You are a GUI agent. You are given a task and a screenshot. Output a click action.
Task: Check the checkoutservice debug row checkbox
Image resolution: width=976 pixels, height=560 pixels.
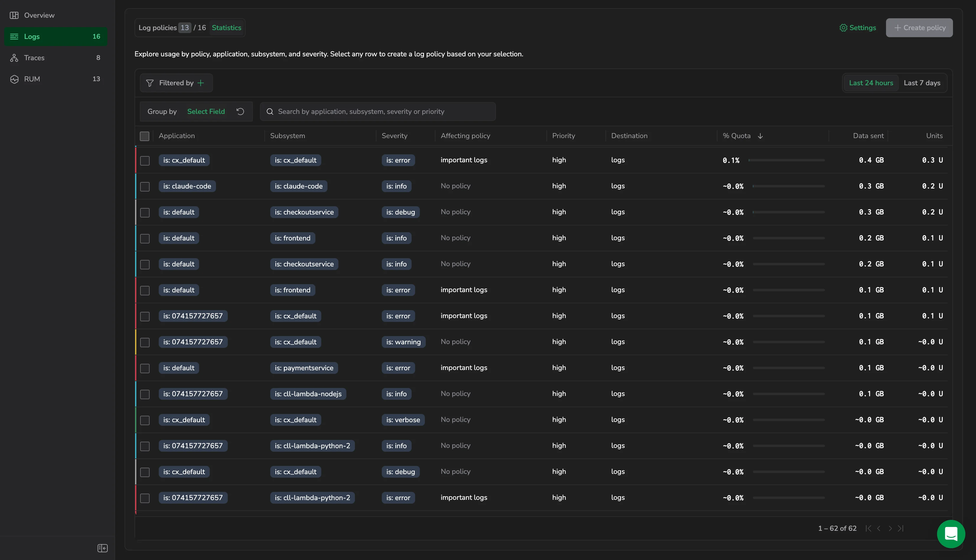[x=145, y=212]
